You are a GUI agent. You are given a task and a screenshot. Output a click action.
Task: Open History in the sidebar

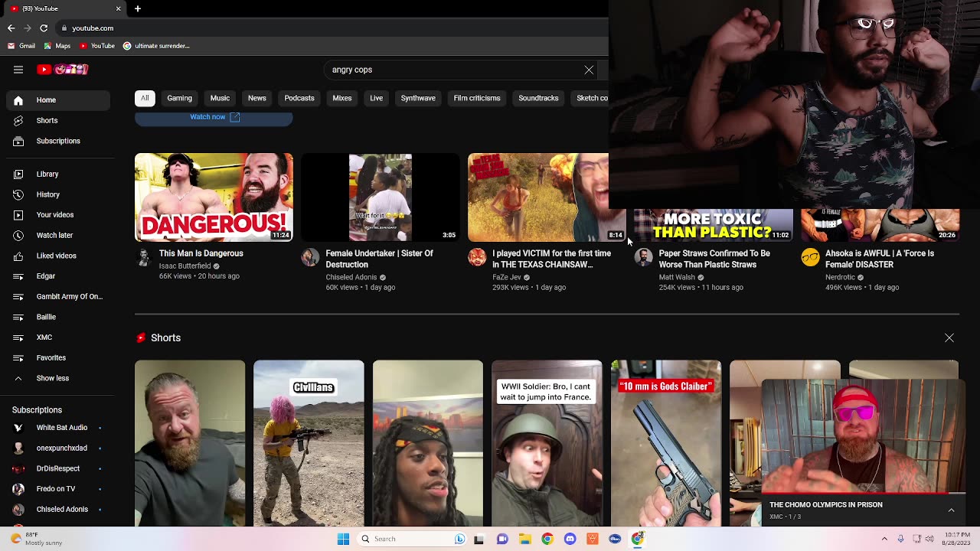click(58, 195)
